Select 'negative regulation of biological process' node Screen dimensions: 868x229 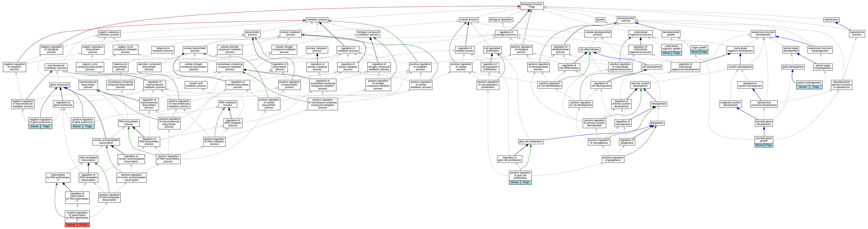[51, 50]
